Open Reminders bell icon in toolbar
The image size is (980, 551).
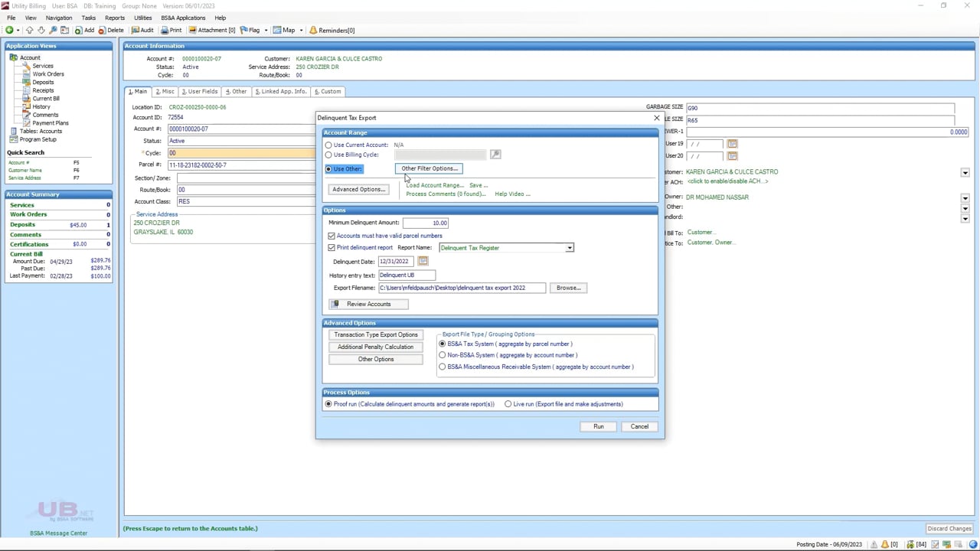pyautogui.click(x=313, y=31)
